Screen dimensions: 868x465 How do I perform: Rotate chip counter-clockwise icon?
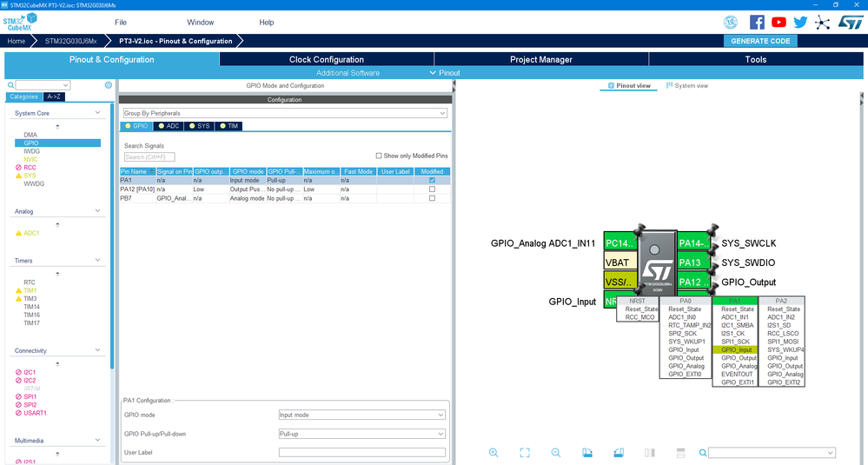(x=619, y=452)
